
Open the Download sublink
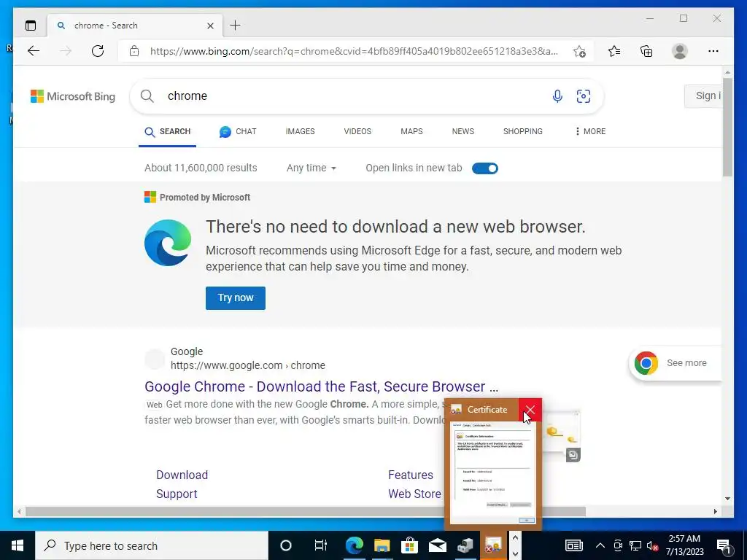pos(182,475)
